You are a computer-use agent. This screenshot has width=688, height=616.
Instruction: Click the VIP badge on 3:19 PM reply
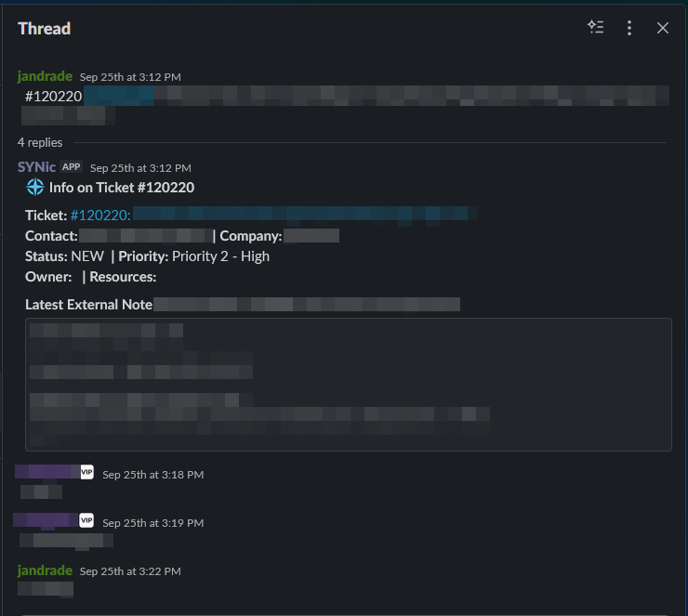[87, 519]
